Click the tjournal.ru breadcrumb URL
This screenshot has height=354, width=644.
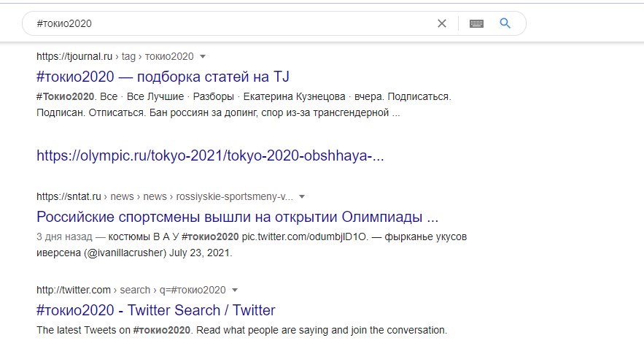tap(74, 56)
